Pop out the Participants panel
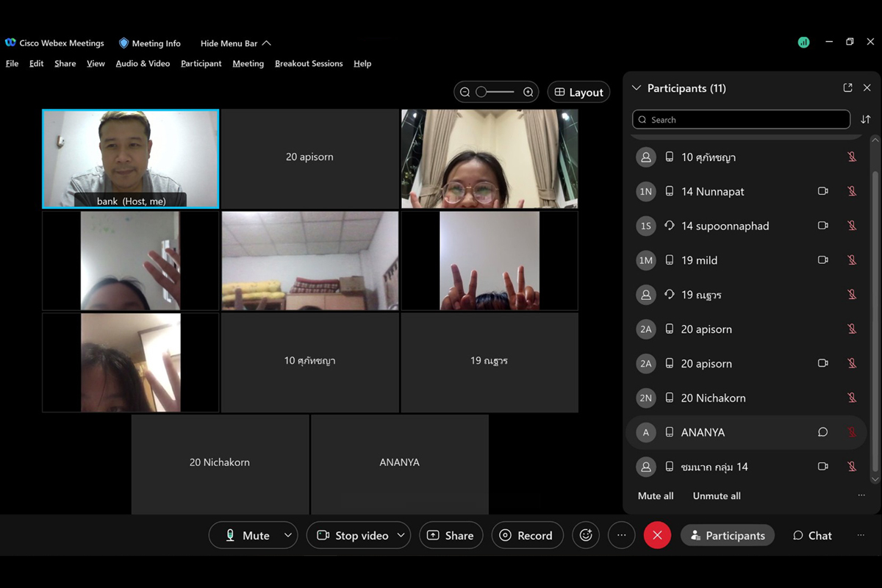 coord(847,88)
